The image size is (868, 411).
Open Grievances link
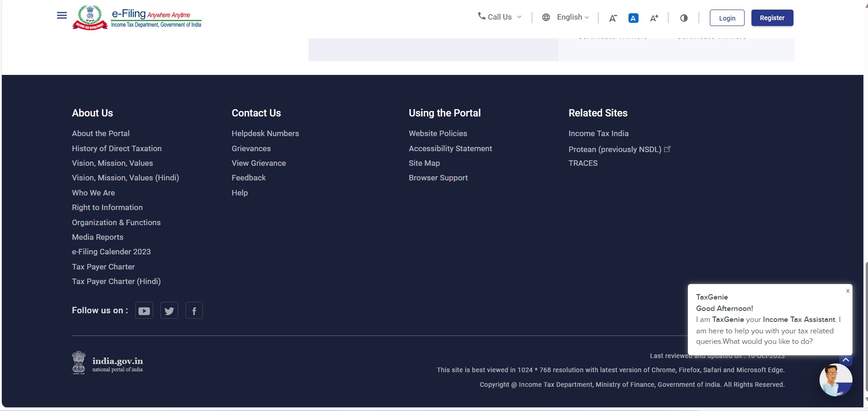251,148
